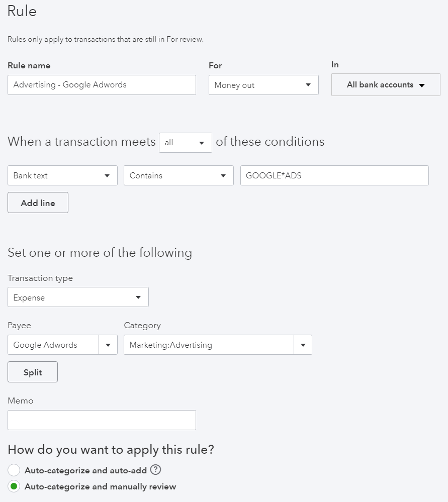
Task: Open the Money out dropdown
Action: pos(263,85)
